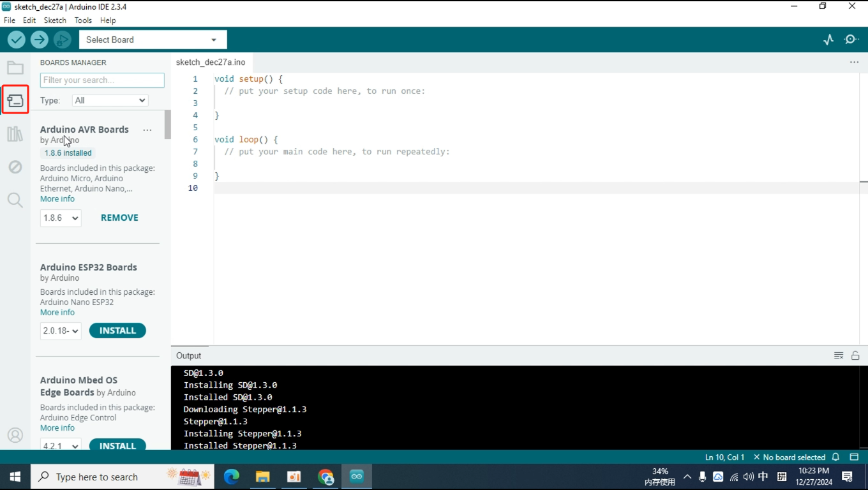868x490 pixels.
Task: Place cursor on void setup() line
Action: 248,79
